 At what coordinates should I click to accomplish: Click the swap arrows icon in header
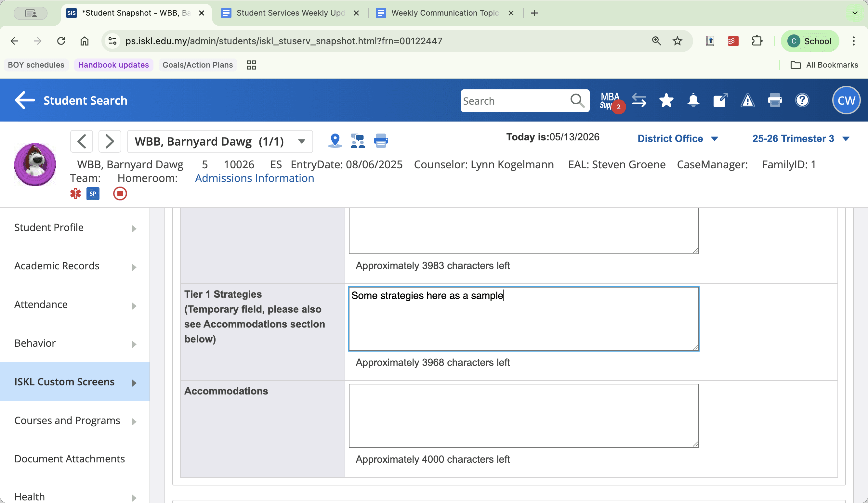coord(639,100)
